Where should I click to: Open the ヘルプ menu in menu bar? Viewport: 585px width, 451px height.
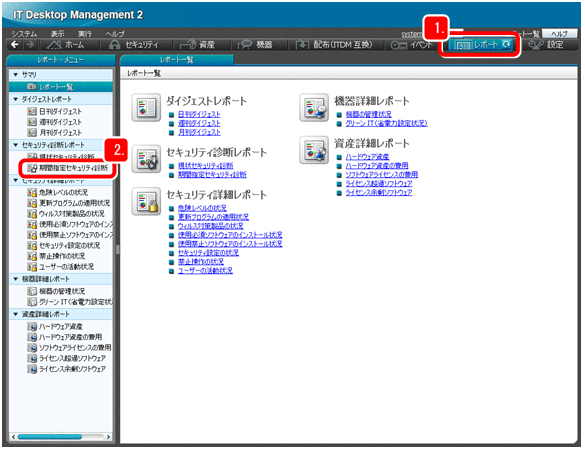coord(115,34)
